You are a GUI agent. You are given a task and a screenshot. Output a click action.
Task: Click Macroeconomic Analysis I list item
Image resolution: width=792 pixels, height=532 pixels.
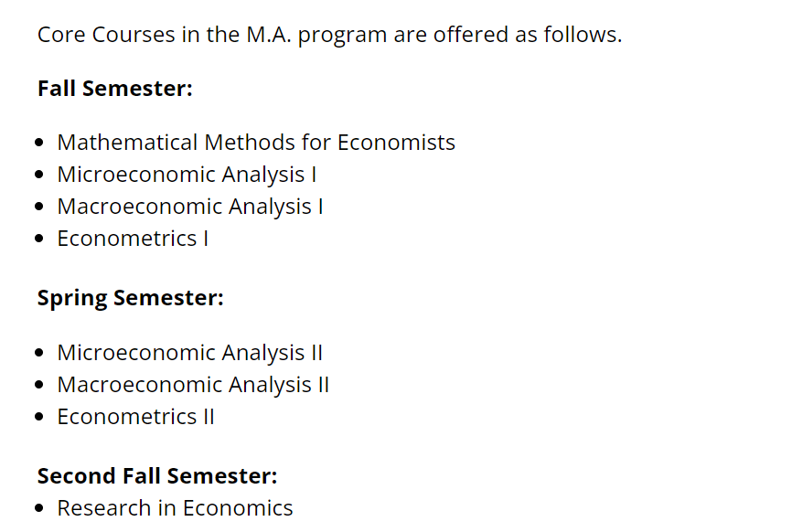tap(190, 207)
